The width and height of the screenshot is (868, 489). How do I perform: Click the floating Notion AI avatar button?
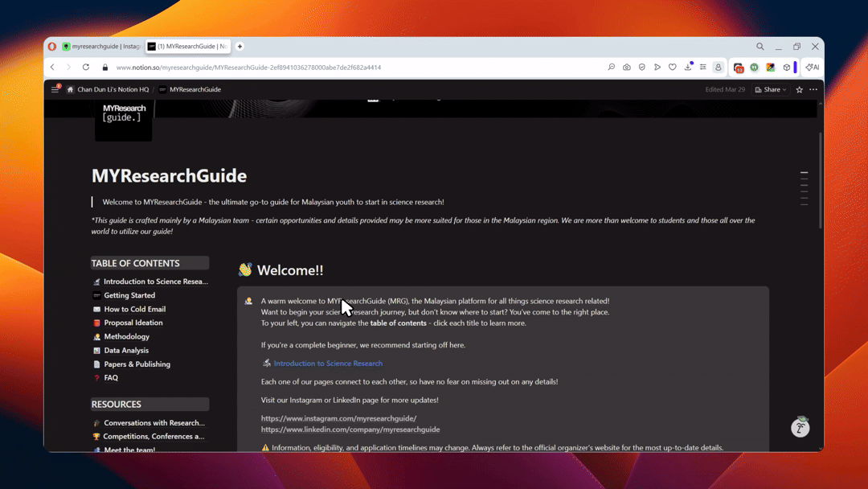[800, 427]
